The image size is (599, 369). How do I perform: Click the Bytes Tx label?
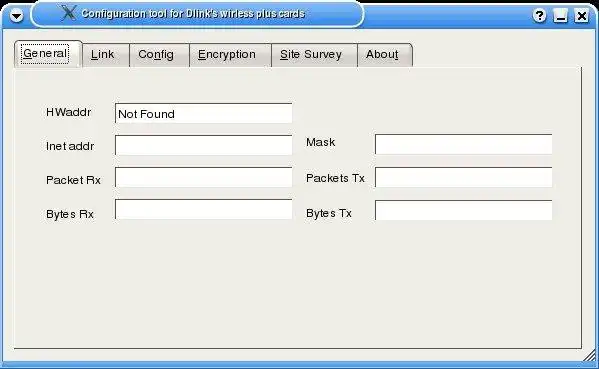329,213
